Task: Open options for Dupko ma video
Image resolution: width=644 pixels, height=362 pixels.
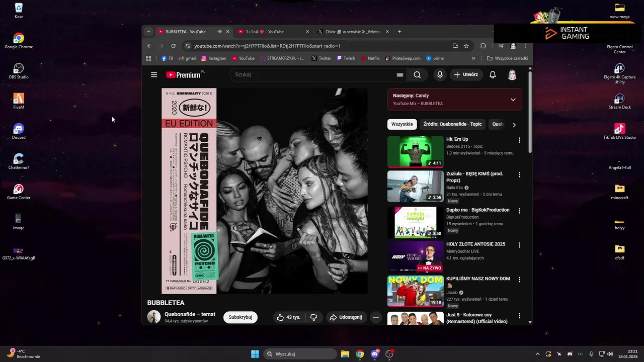Action: click(x=520, y=211)
